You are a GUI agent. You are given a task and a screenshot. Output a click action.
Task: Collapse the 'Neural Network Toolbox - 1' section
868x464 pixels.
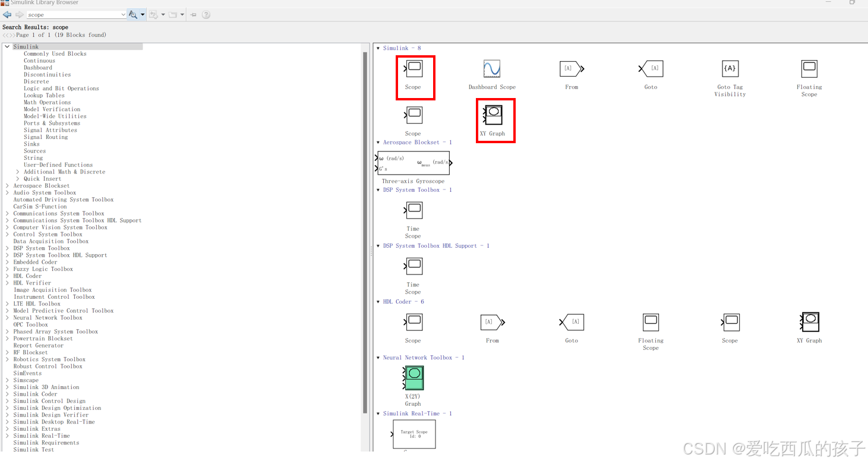click(x=378, y=358)
